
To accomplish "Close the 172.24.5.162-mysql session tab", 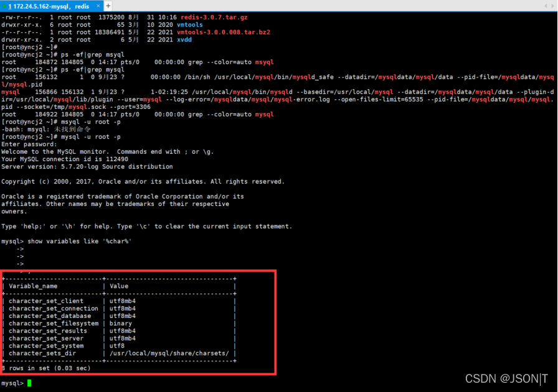I will click(98, 6).
